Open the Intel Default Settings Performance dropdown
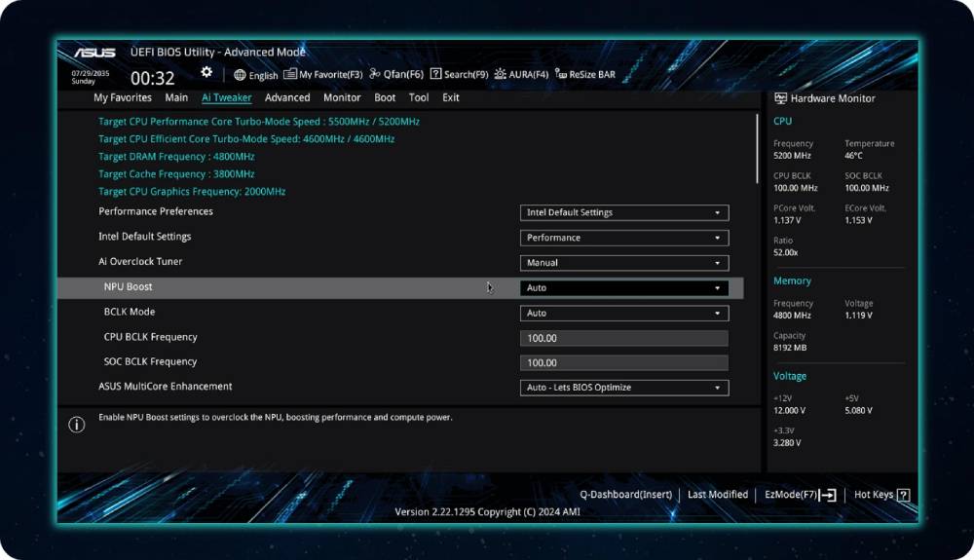The image size is (974, 560). coord(624,238)
